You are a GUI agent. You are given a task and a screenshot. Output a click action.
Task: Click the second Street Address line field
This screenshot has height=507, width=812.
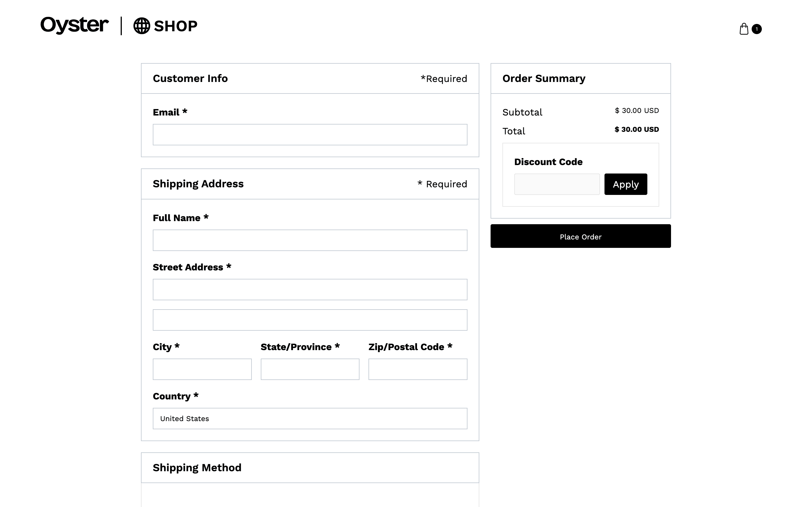point(310,320)
